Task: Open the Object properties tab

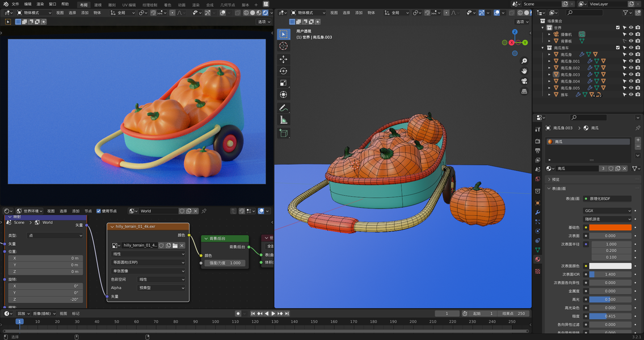Action: [x=538, y=203]
